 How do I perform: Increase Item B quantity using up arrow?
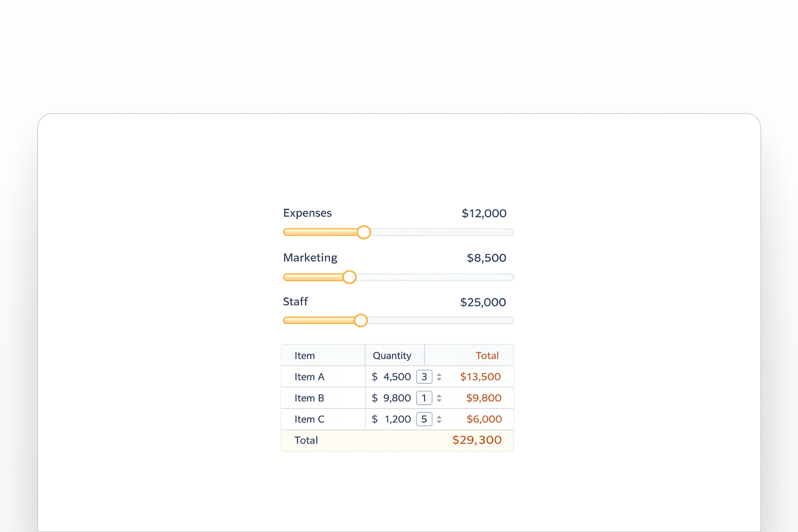[x=439, y=396]
